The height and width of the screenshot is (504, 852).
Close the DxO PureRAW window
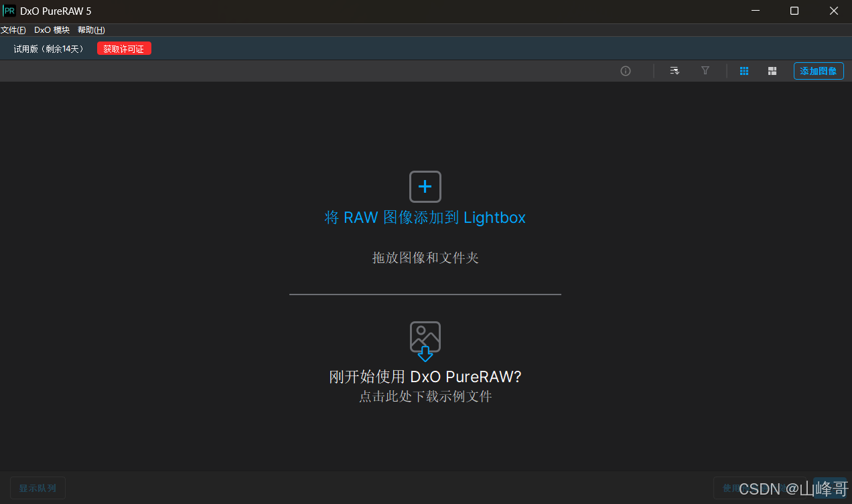pyautogui.click(x=833, y=11)
